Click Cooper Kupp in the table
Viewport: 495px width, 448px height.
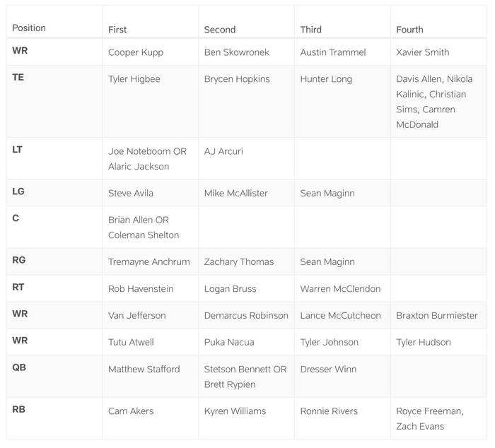point(137,52)
